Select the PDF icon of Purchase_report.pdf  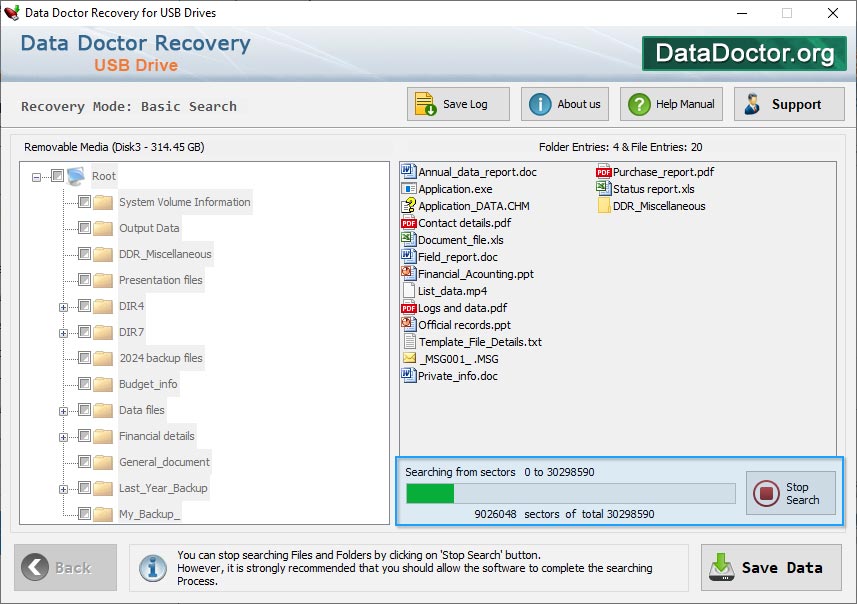[x=603, y=172]
